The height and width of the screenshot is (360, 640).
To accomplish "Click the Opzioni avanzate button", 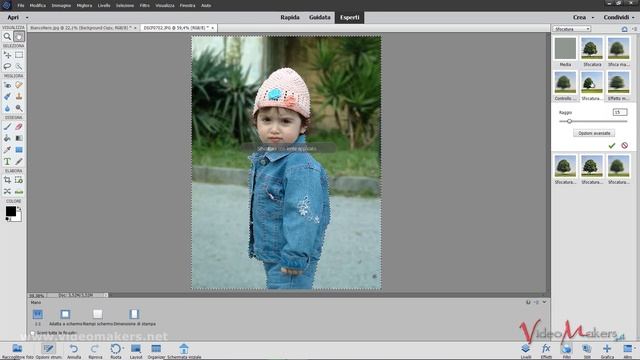I will point(594,133).
